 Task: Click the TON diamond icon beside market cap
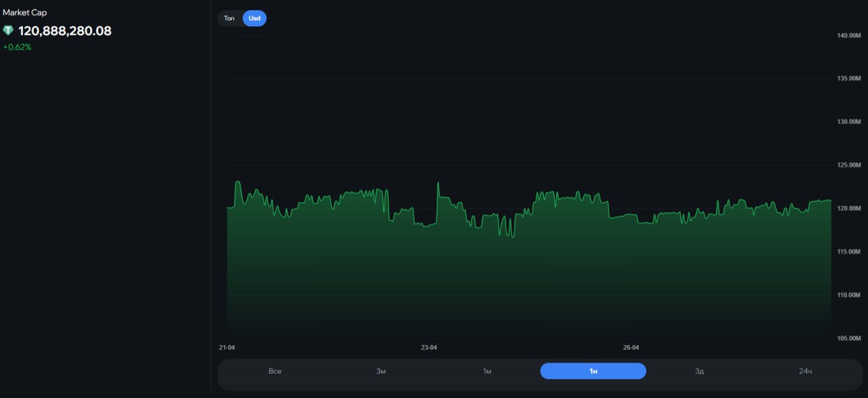click(x=8, y=31)
